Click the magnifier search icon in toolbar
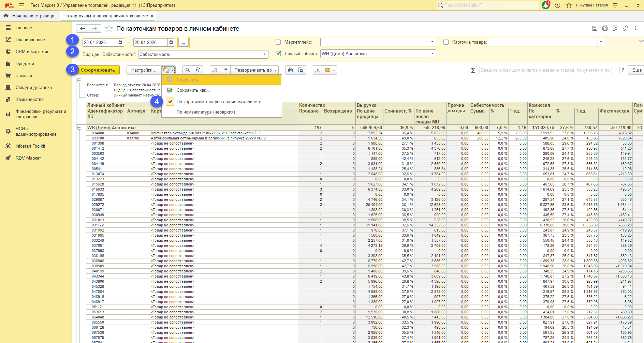 [x=187, y=70]
